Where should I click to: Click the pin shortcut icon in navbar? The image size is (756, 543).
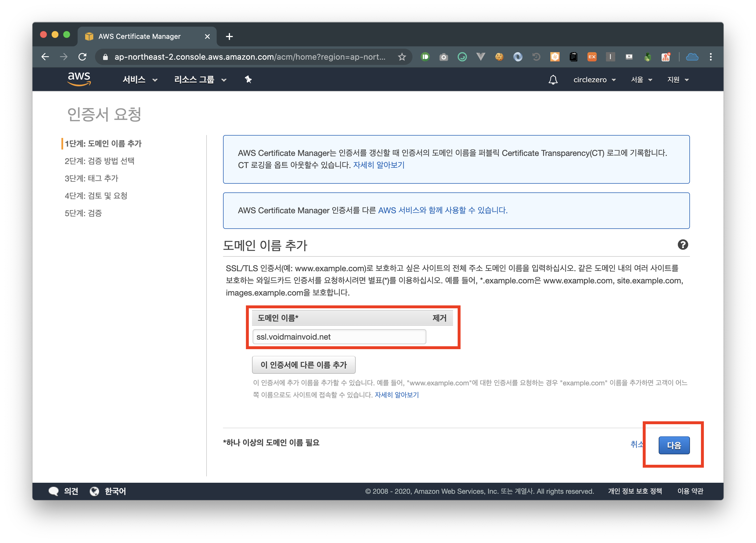click(x=248, y=79)
